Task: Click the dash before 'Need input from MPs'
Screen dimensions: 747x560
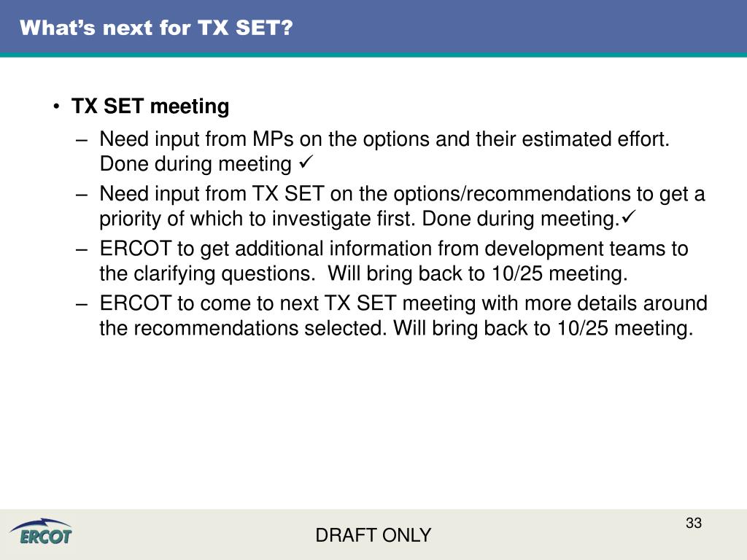Action: [82, 141]
